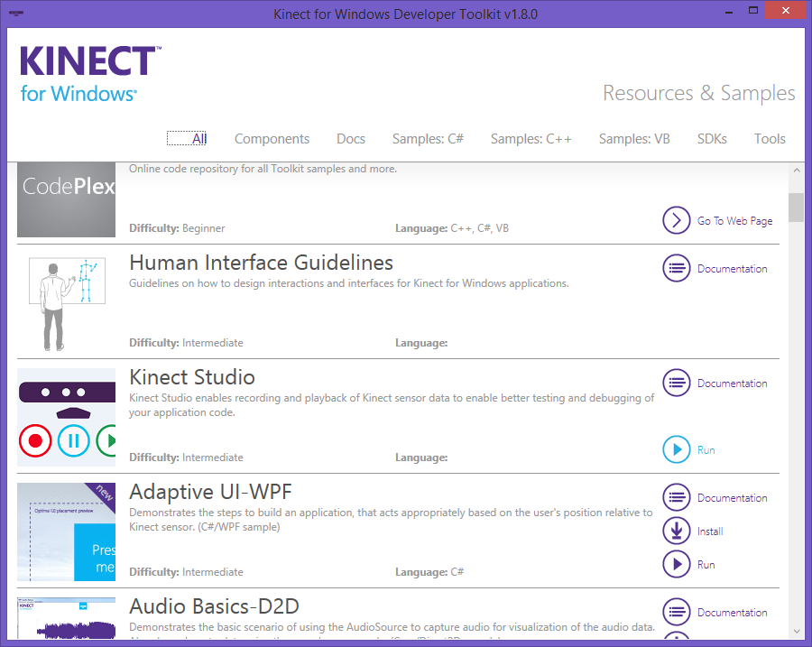This screenshot has width=812, height=647.
Task: Click the CodePlex thumbnail image
Action: pyautogui.click(x=67, y=200)
